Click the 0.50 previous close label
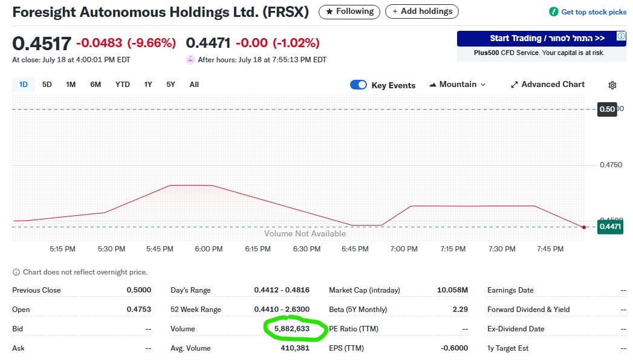 click(x=606, y=109)
